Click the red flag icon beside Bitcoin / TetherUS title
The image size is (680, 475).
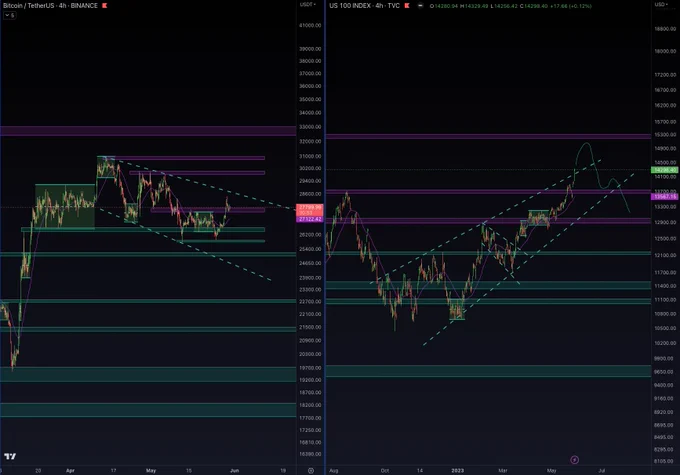[x=105, y=6]
